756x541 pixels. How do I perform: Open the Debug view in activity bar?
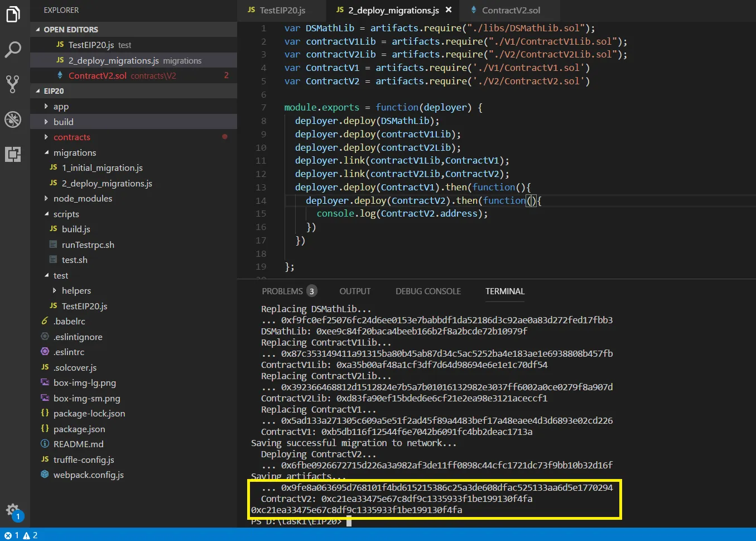tap(13, 119)
